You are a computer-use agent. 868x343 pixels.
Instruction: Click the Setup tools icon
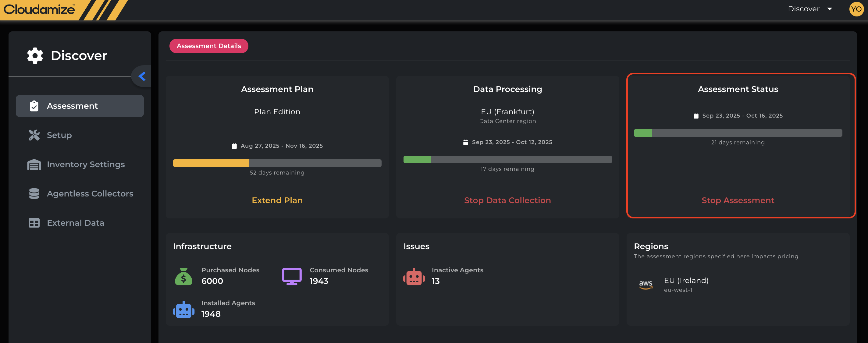tap(34, 135)
